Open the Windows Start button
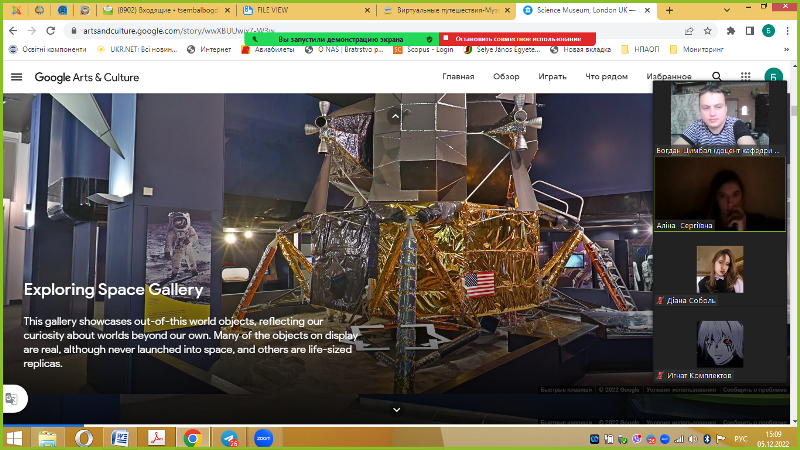The height and width of the screenshot is (450, 800). pyautogui.click(x=14, y=438)
